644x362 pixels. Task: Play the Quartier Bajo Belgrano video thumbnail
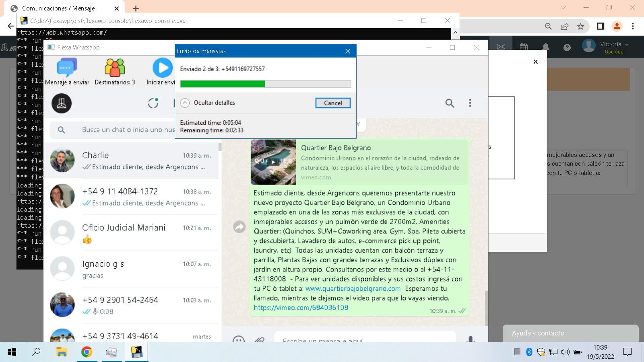coord(273,162)
